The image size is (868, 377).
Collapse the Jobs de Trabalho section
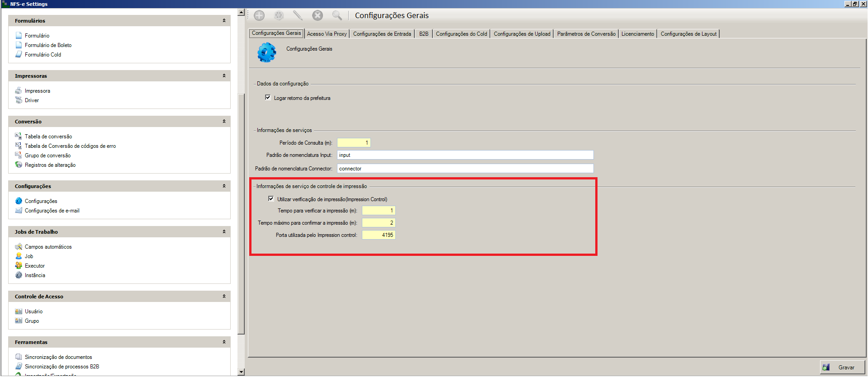[224, 231]
